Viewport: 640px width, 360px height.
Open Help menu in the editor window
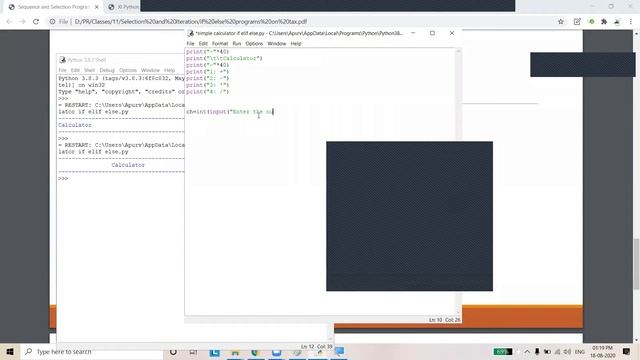[296, 43]
